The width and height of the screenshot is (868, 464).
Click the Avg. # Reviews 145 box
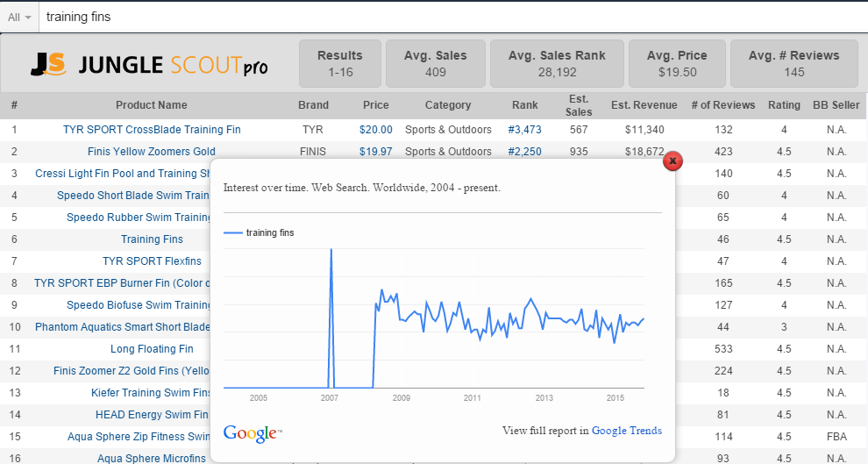click(793, 64)
